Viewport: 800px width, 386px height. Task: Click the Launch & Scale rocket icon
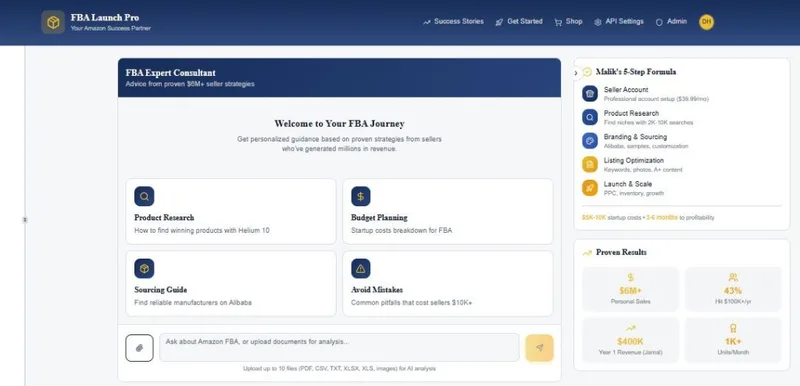pos(590,188)
